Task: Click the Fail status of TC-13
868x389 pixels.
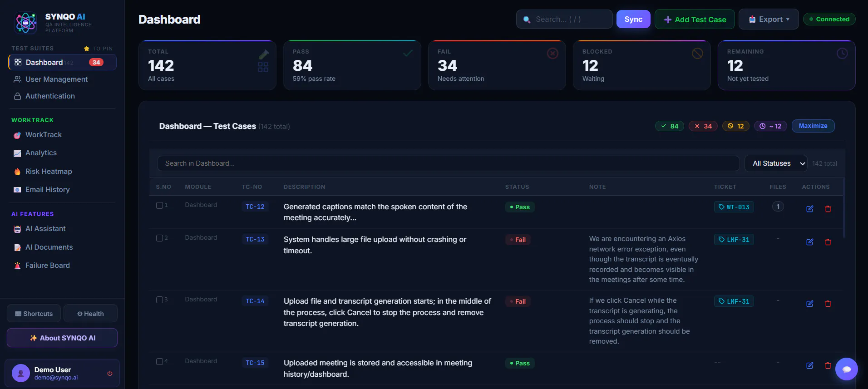Action: pyautogui.click(x=518, y=240)
